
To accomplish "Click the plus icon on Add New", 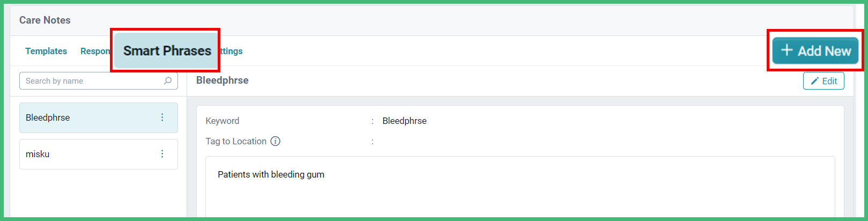I will [x=787, y=50].
